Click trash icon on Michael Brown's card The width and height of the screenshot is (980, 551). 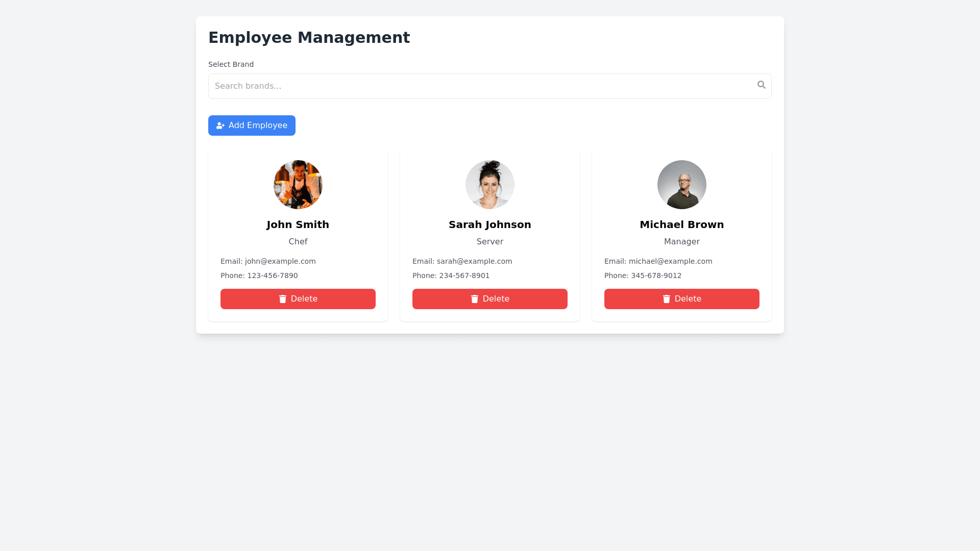(x=667, y=299)
